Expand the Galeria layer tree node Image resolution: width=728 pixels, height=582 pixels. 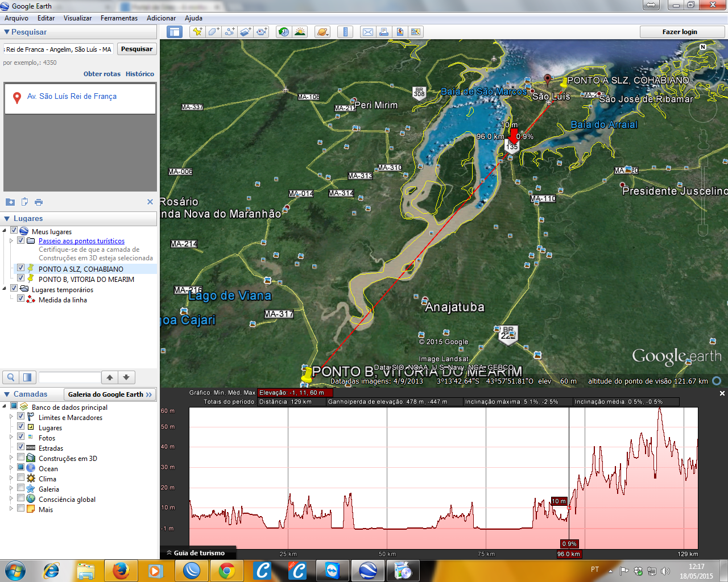point(11,489)
